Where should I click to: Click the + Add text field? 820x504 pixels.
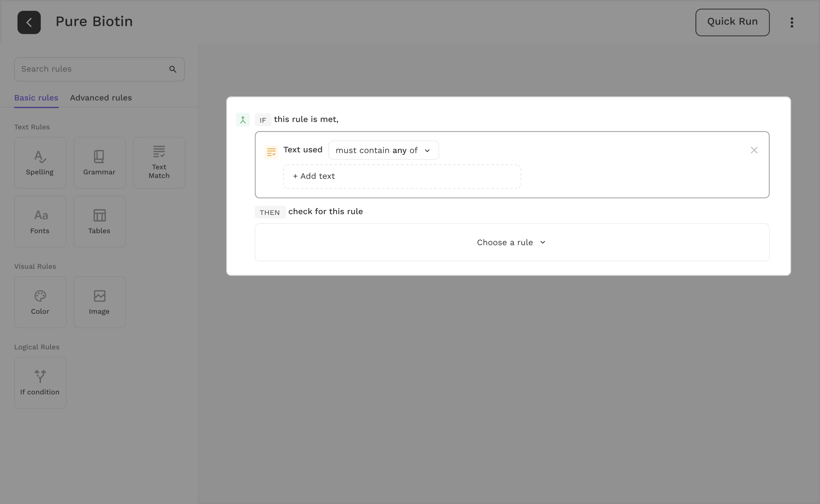[402, 176]
